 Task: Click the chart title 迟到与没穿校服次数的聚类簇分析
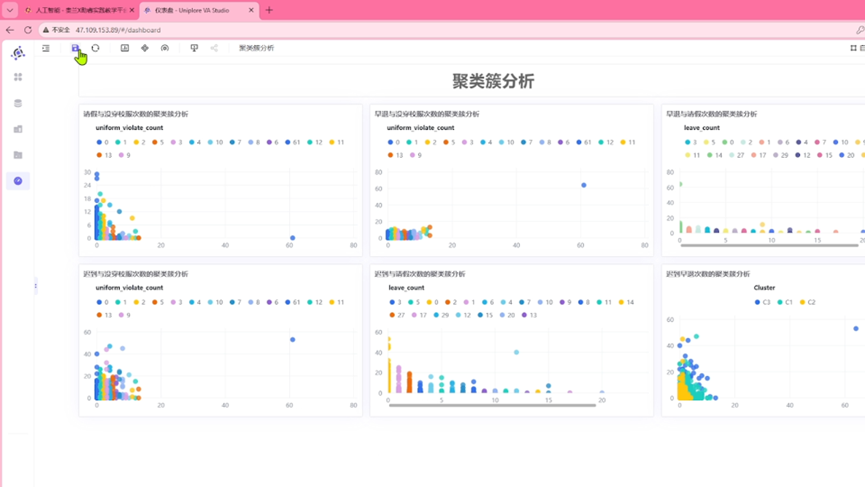(x=136, y=274)
